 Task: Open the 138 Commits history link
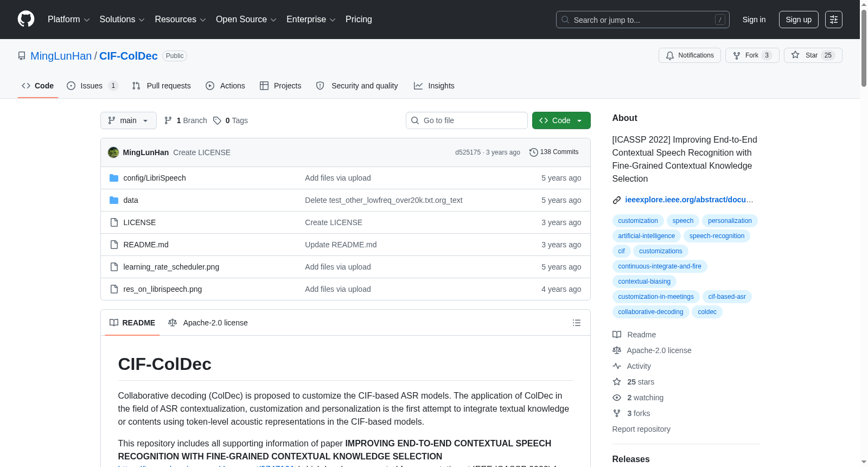pos(554,152)
